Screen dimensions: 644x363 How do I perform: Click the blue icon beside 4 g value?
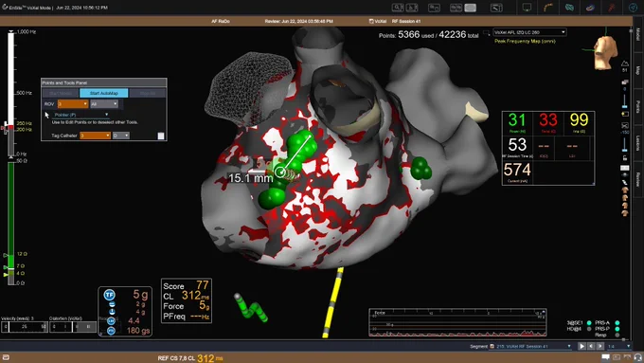pyautogui.click(x=112, y=312)
